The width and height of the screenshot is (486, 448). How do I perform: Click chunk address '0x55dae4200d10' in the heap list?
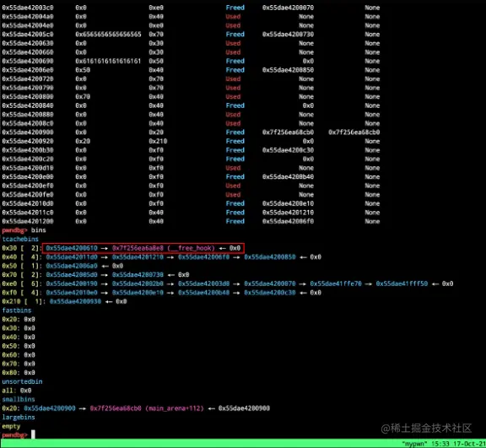point(28,168)
